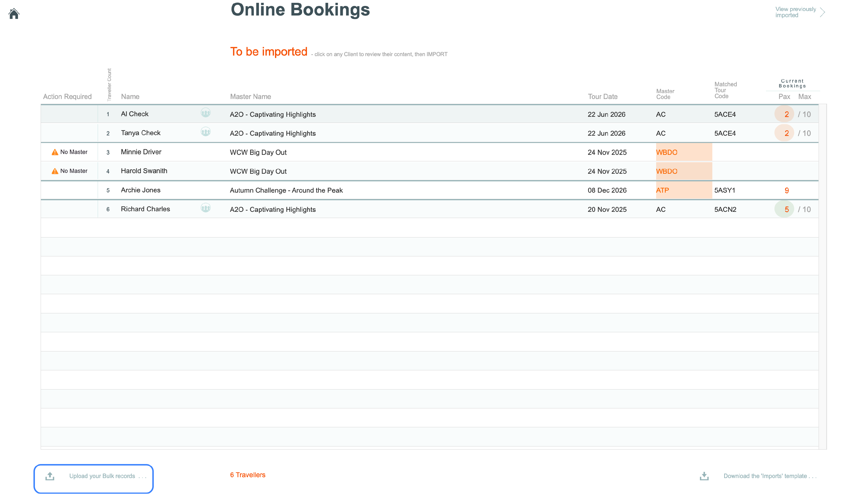Viewport: 847px width, 504px height.
Task: Click orange ATP master code cell
Action: [662, 191]
